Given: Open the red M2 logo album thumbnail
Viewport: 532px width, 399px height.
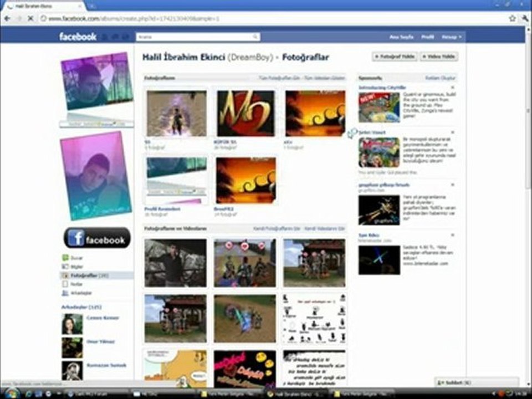Looking at the screenshot, I should pyautogui.click(x=246, y=113).
